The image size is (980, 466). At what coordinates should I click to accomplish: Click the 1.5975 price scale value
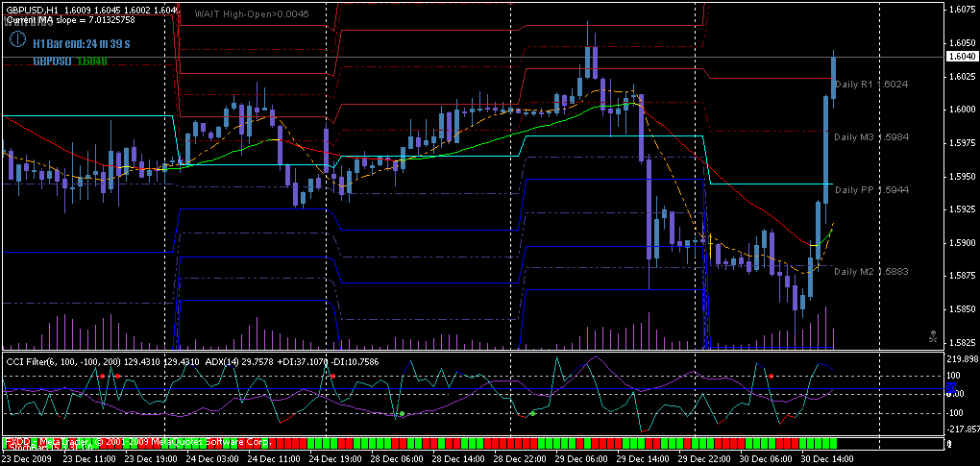coord(963,142)
